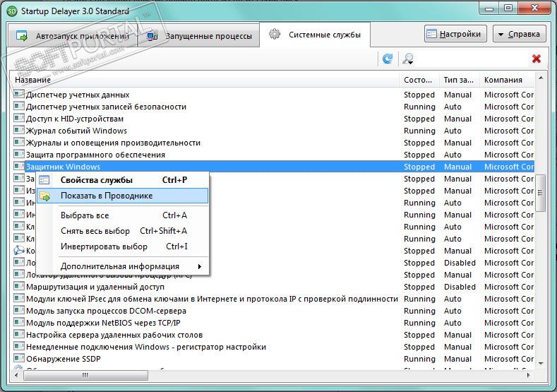Screen dimensions: 557x392
Task: Click the network-style icon of the Ко… row
Action: (19, 250)
